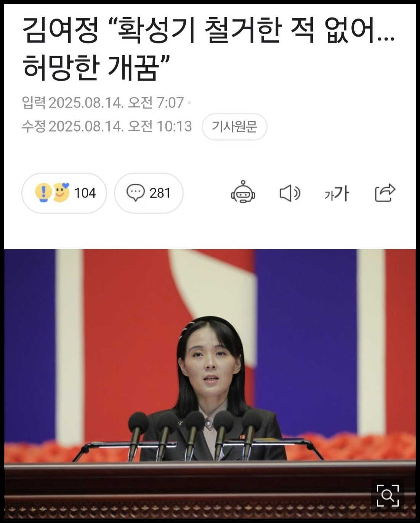Open font size 가가 setting
Viewport: 420px width, 523px height.
pos(337,193)
